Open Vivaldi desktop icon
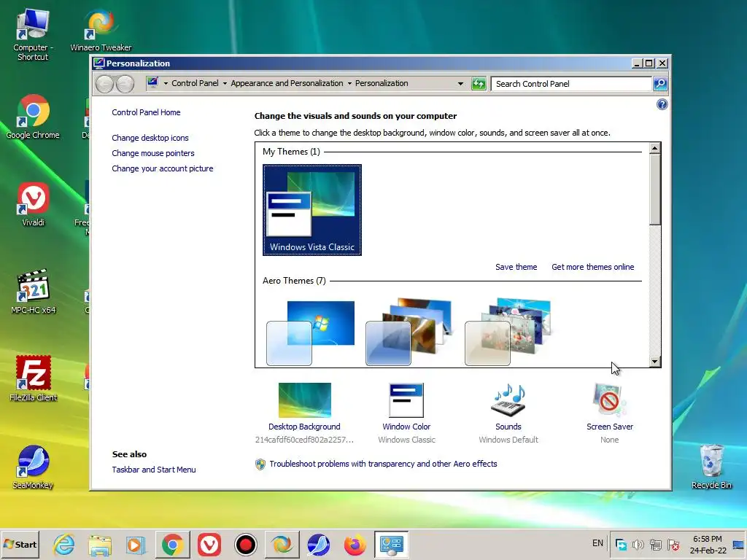Screen dimensions: 747x560 point(33,204)
